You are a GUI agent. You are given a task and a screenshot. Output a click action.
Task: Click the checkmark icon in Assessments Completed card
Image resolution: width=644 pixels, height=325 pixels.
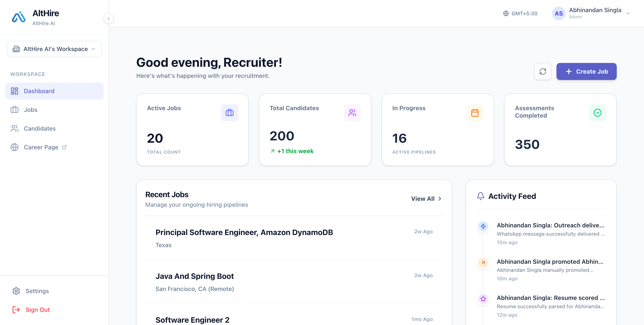point(597,113)
